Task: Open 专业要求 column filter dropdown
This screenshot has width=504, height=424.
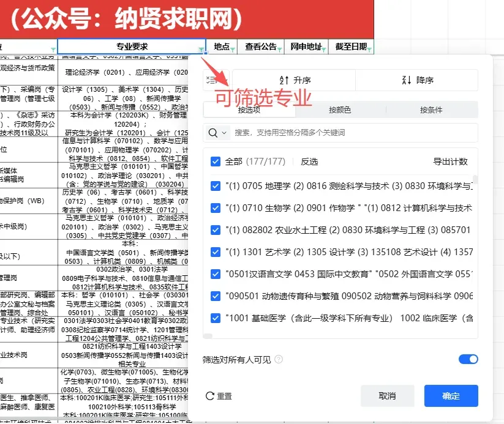Action: [x=201, y=50]
